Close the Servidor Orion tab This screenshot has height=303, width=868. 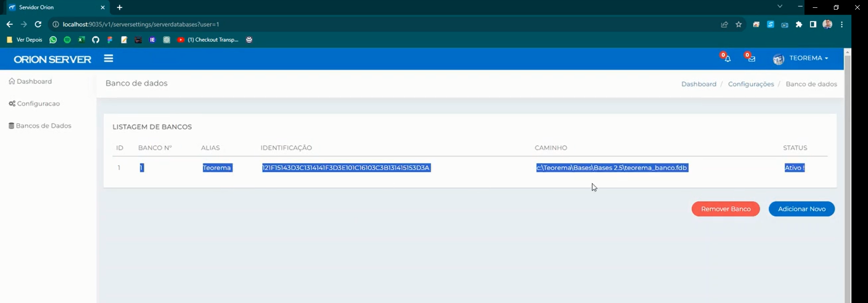(103, 7)
